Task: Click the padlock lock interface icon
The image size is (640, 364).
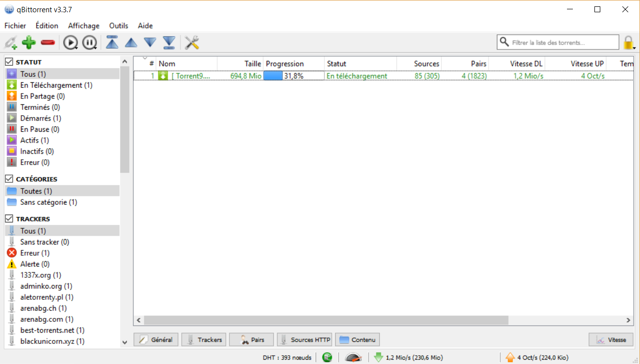Action: tap(628, 43)
